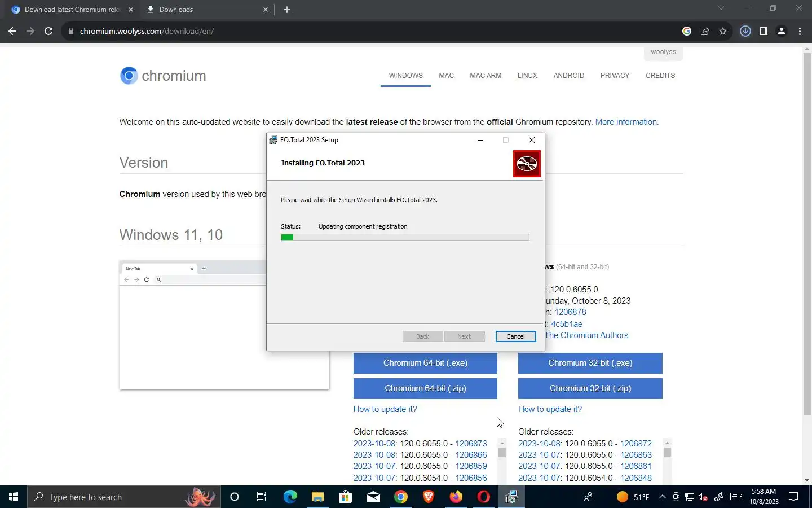
Task: Click the share page icon
Action: coord(705,31)
